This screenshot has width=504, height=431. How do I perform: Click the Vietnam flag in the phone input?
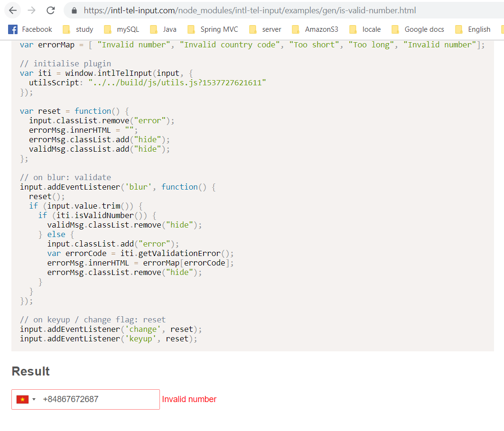point(22,399)
